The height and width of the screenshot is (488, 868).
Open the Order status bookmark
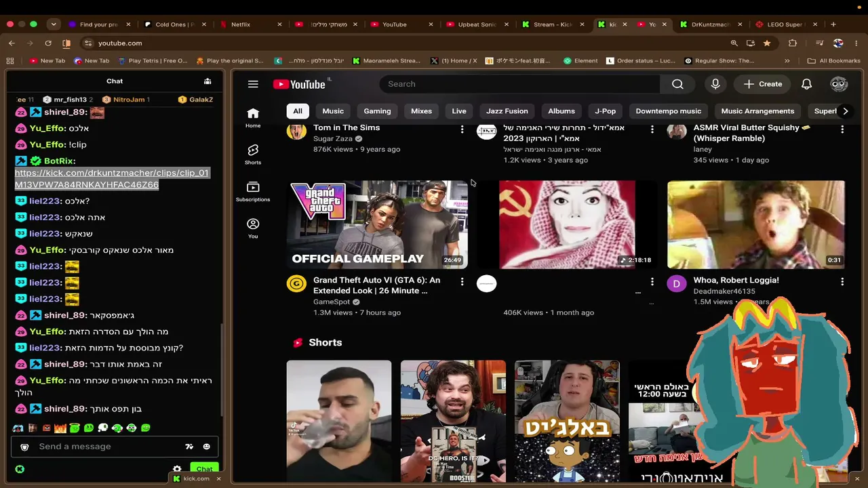pyautogui.click(x=641, y=61)
